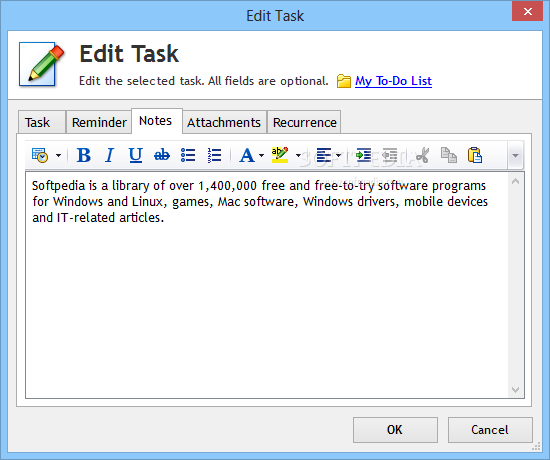Toggle Strikethrough formatting

(x=162, y=155)
